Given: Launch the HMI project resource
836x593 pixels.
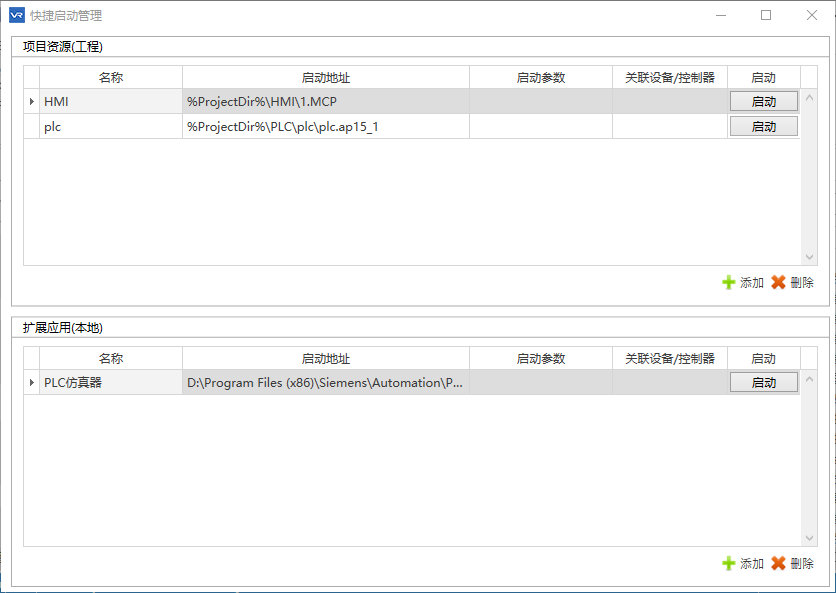Looking at the screenshot, I should [x=763, y=101].
